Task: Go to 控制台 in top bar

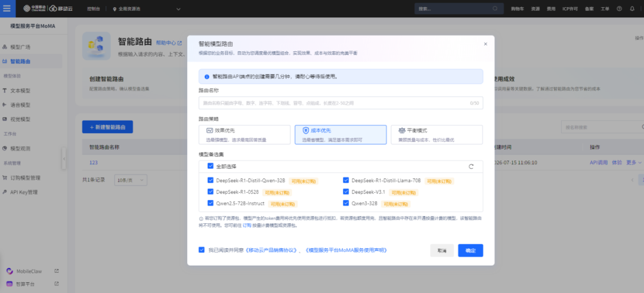Action: 93,8
